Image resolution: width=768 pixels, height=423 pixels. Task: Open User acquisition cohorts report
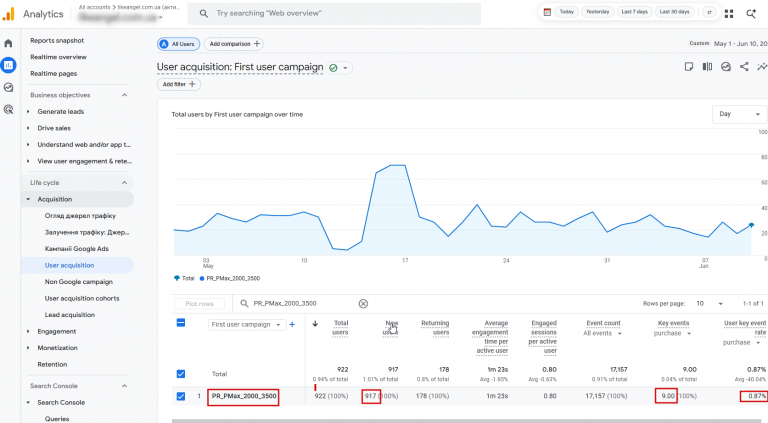tap(82, 298)
